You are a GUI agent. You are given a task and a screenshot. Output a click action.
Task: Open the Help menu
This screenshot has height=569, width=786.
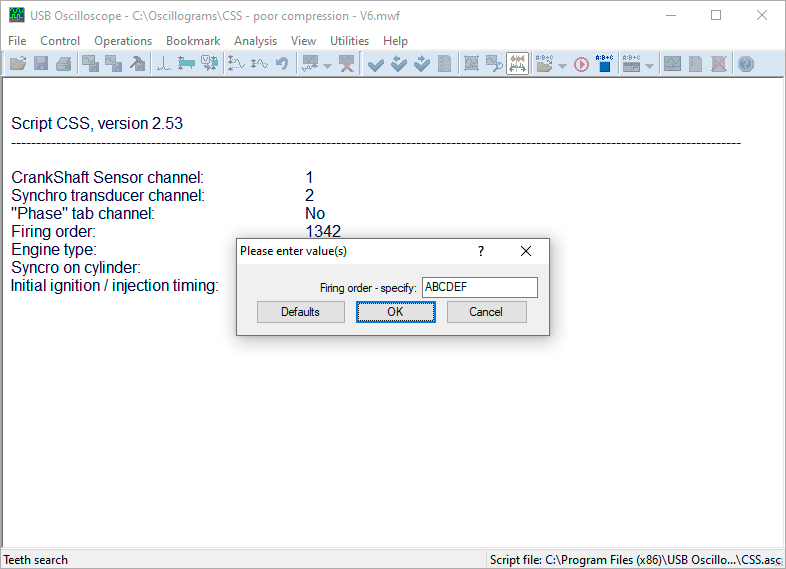[395, 41]
